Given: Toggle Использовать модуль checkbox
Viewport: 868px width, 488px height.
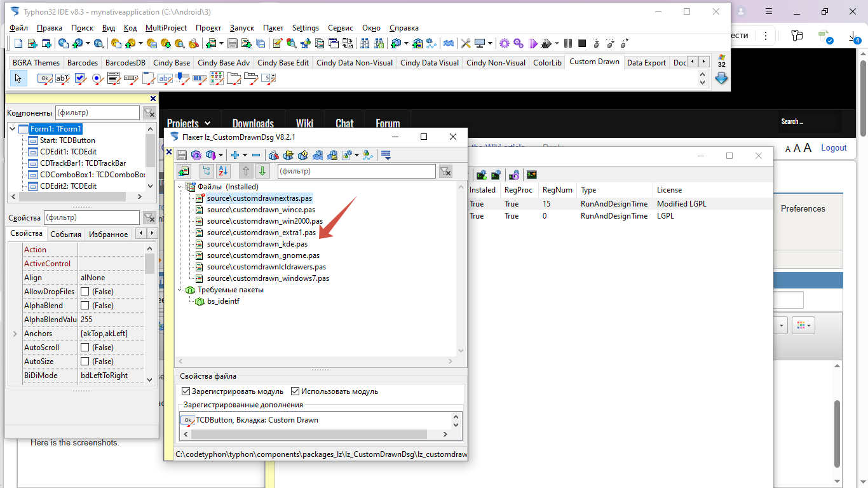Looking at the screenshot, I should pos(295,391).
